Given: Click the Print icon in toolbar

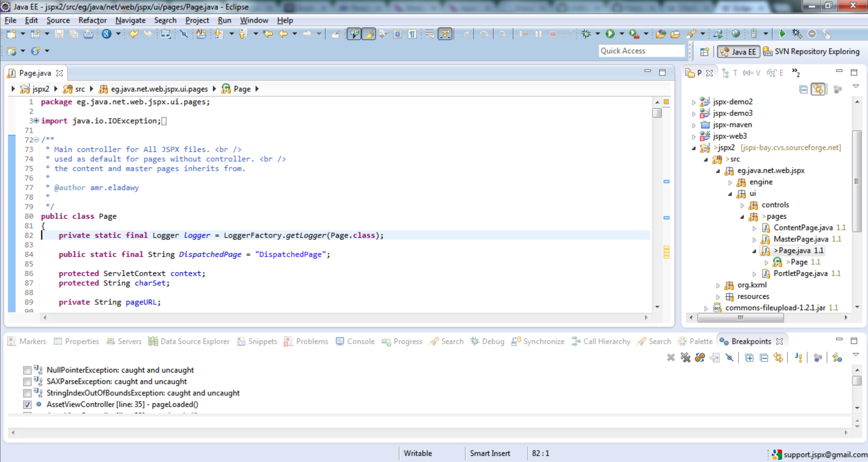Looking at the screenshot, I should [x=88, y=34].
